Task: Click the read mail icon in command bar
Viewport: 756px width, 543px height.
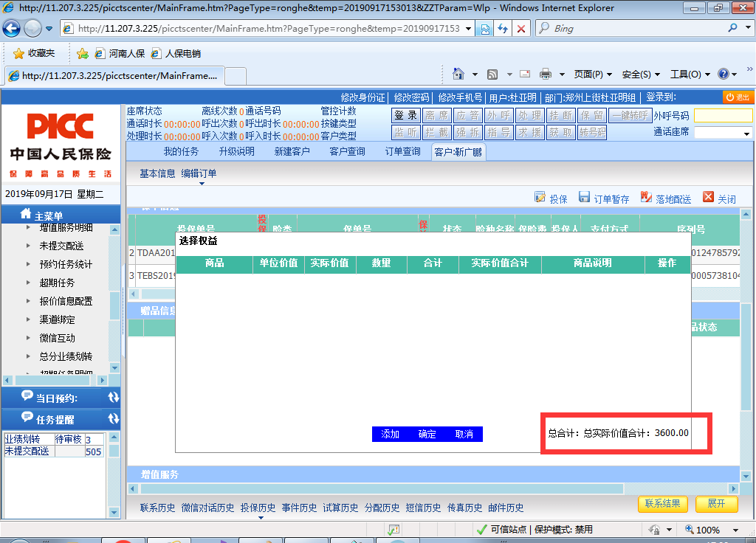Action: pyautogui.click(x=525, y=74)
